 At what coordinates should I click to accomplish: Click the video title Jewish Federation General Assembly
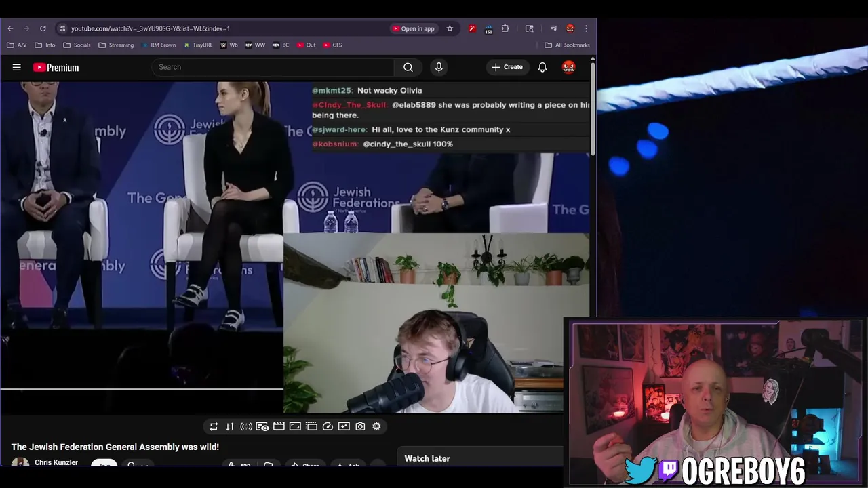click(x=115, y=447)
